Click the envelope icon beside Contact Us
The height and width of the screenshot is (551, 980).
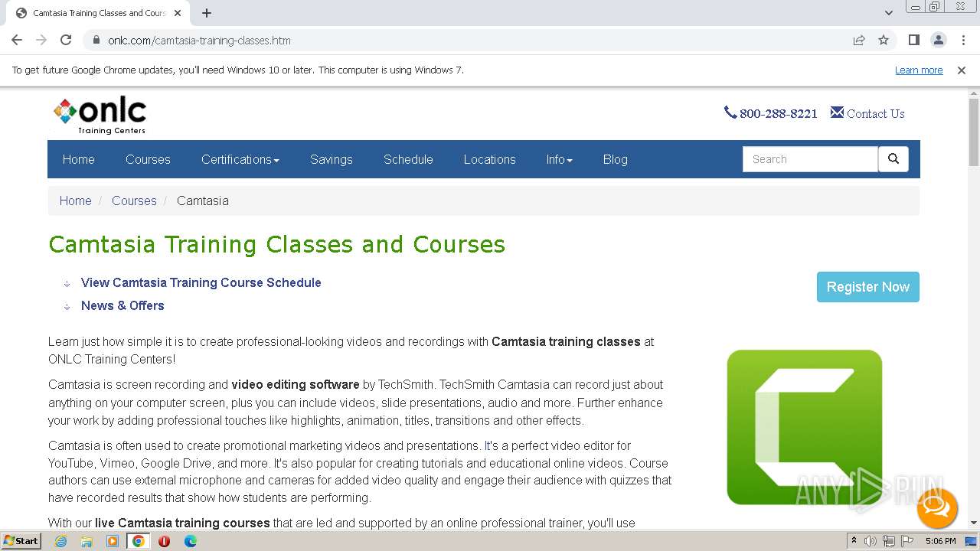837,112
